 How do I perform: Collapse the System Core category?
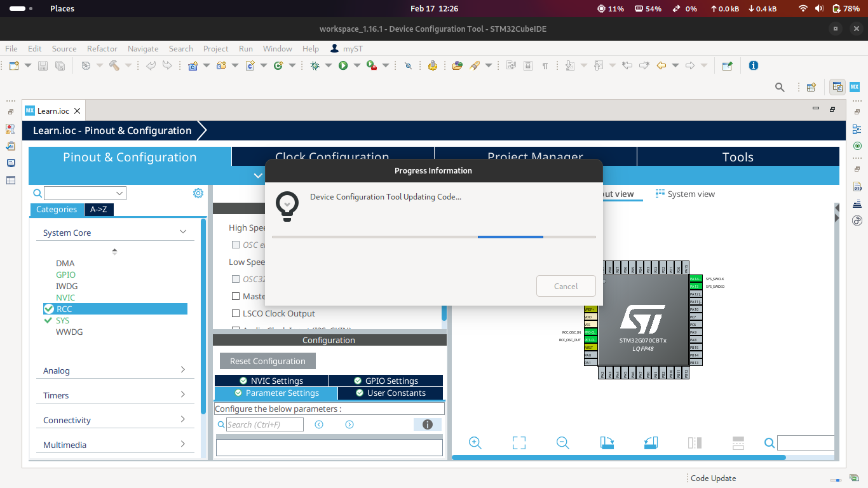click(183, 232)
